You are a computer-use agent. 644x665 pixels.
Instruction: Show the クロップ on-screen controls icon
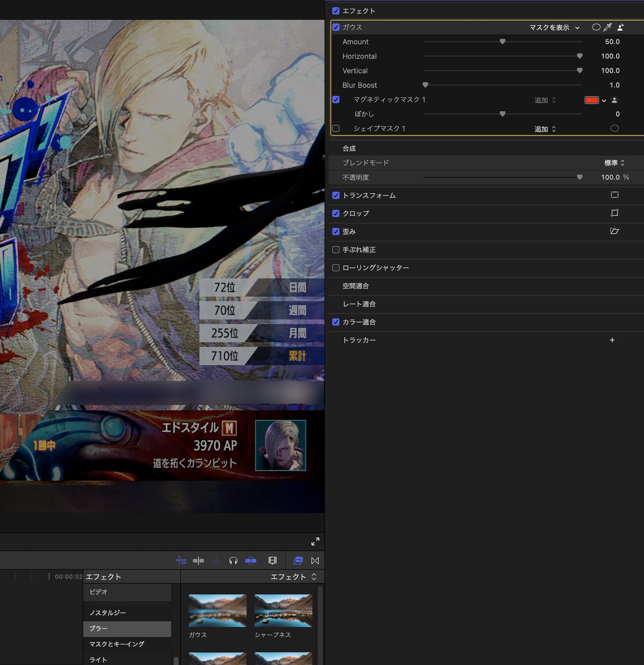coord(615,213)
